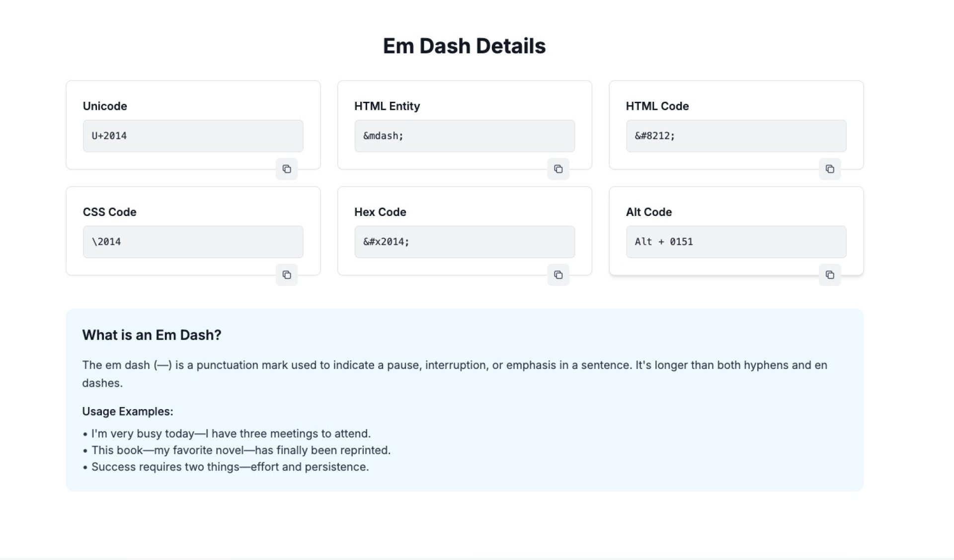Screen dimensions: 954x560
Task: Click the 'my favorite novel' example sentence
Action: point(240,450)
